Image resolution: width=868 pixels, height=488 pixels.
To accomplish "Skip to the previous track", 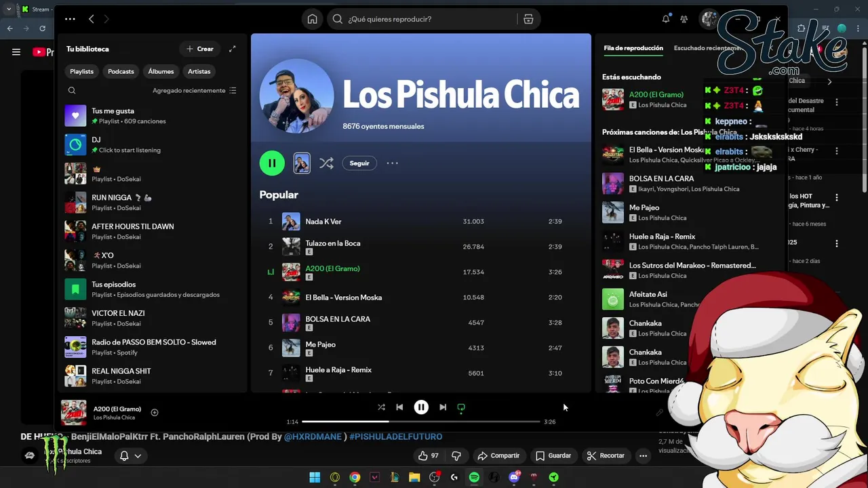I will 399,407.
